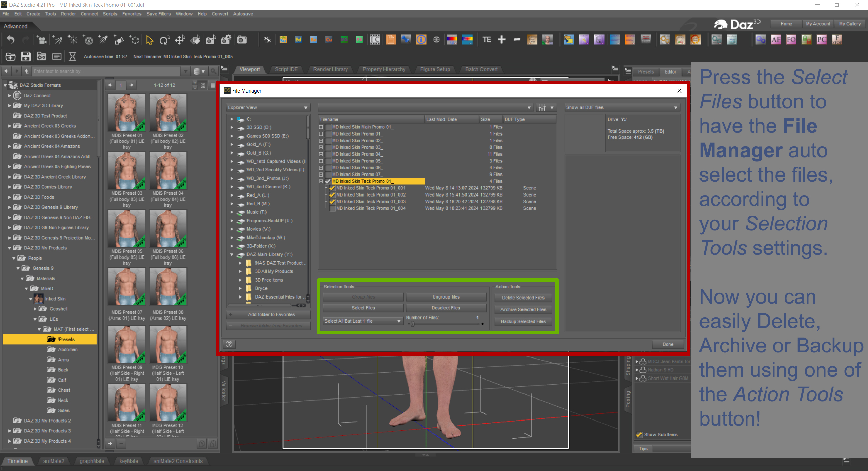The image size is (868, 471).
Task: Click the 'TE' toolbar icon
Action: [x=487, y=40]
